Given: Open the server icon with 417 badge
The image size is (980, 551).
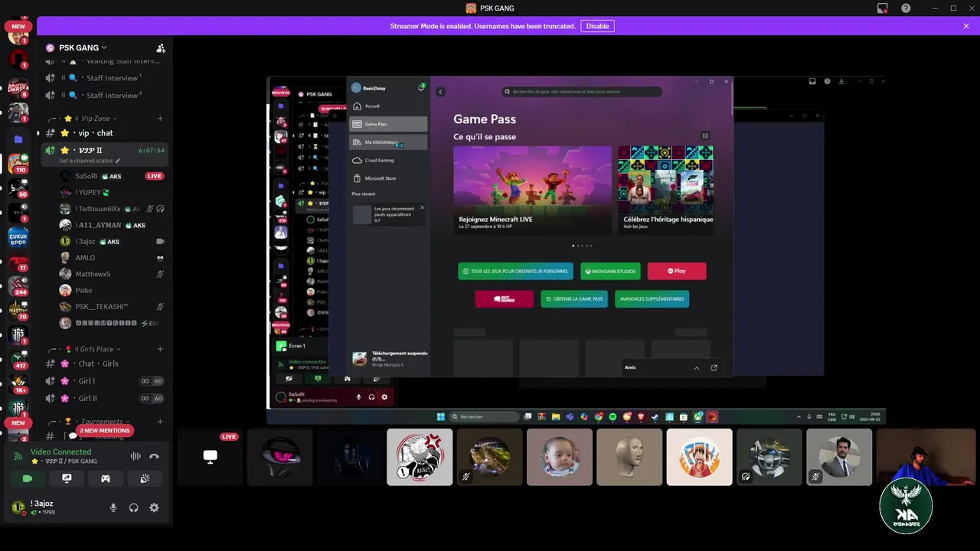Looking at the screenshot, I should point(18,360).
